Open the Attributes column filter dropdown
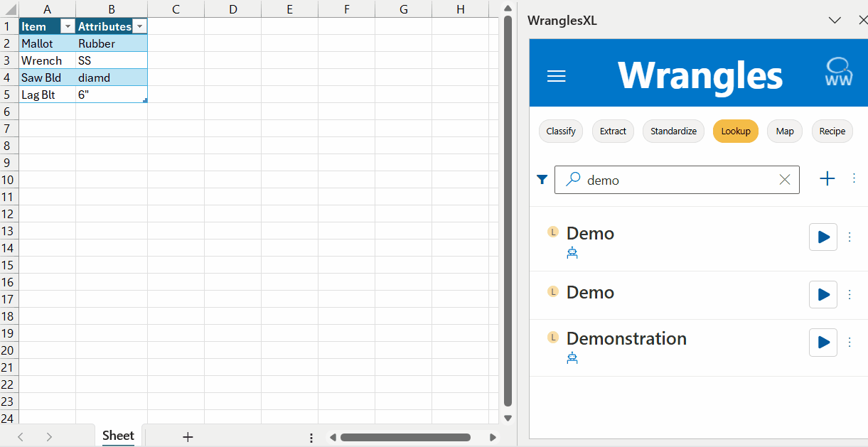The width and height of the screenshot is (868, 447). click(x=140, y=26)
